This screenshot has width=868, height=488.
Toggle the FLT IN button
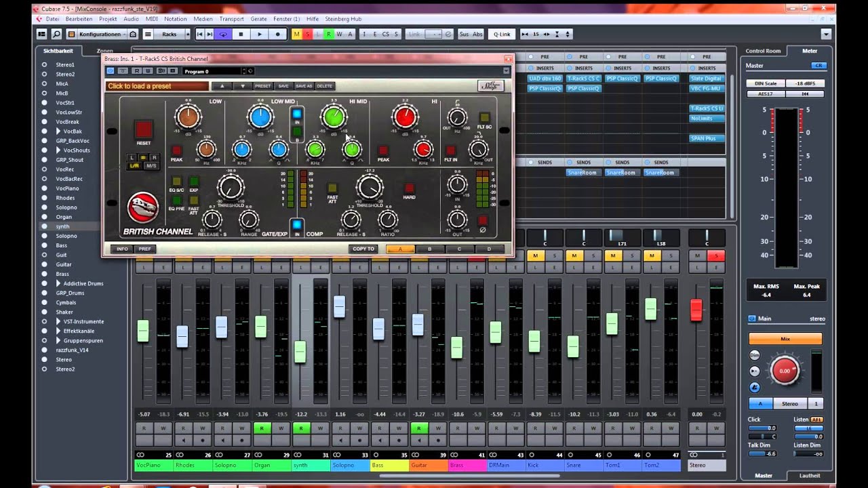(450, 150)
